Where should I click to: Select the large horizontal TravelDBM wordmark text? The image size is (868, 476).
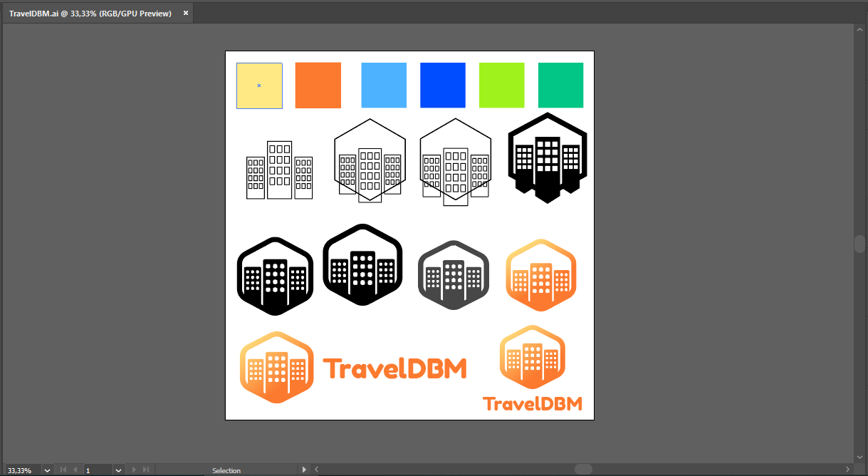pos(395,368)
